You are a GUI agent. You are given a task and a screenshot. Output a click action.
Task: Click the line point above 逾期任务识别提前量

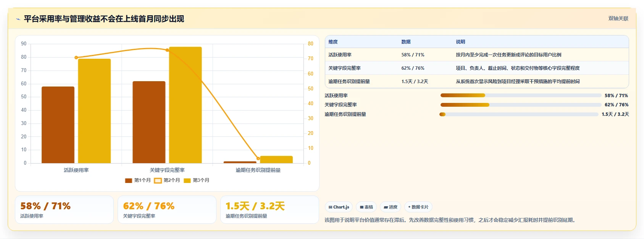(x=258, y=159)
